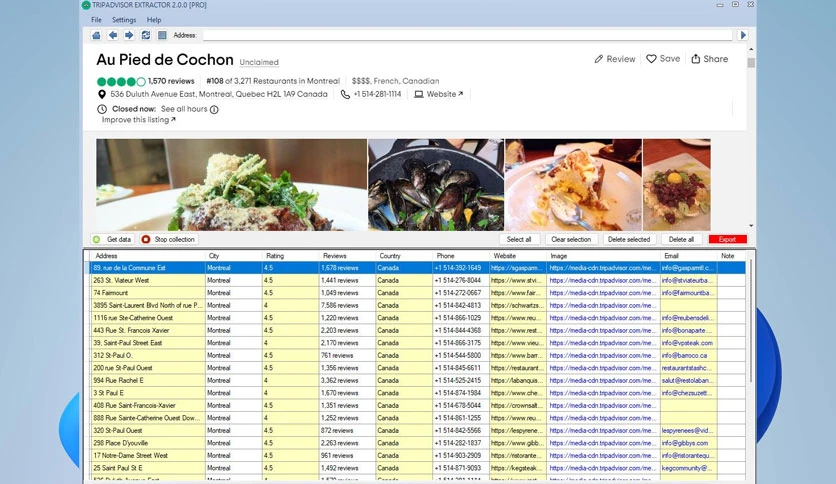Select the row '74 Fairmount'

tap(417, 293)
